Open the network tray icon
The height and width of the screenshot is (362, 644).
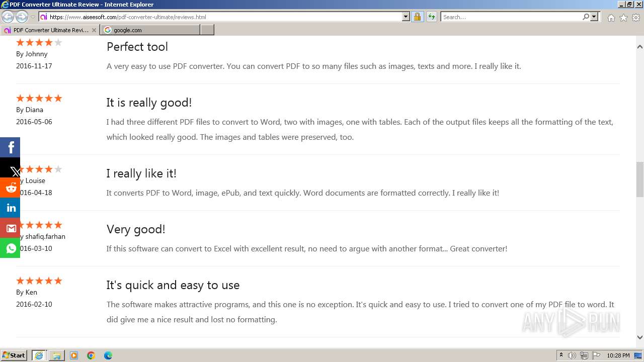[x=584, y=355]
